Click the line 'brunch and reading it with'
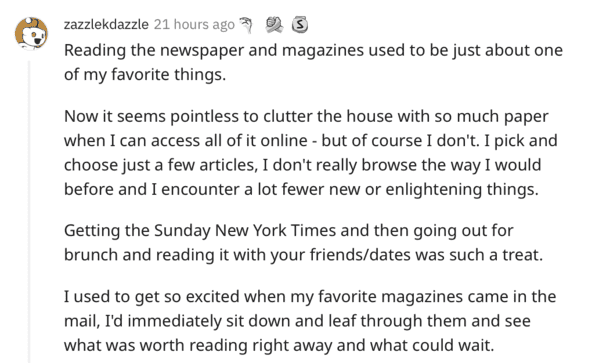The height and width of the screenshot is (363, 599). [x=303, y=255]
